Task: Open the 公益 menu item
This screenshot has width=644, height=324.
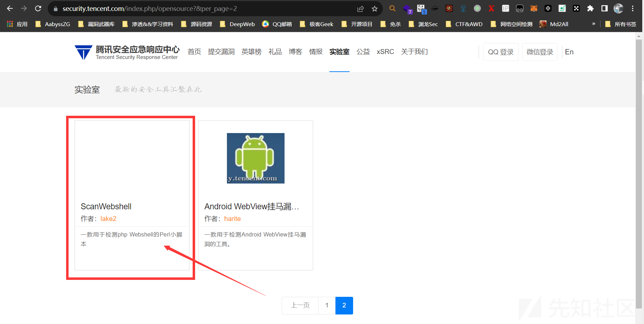Action: tap(363, 52)
